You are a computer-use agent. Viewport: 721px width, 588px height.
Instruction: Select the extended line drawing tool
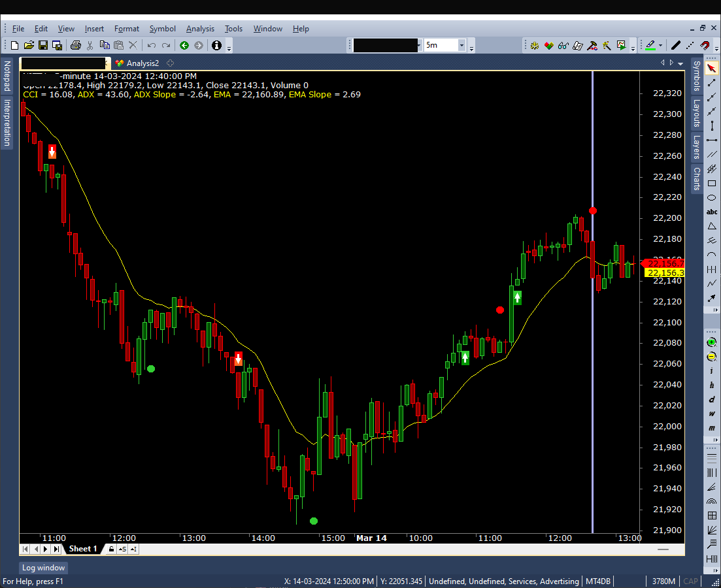(x=711, y=111)
